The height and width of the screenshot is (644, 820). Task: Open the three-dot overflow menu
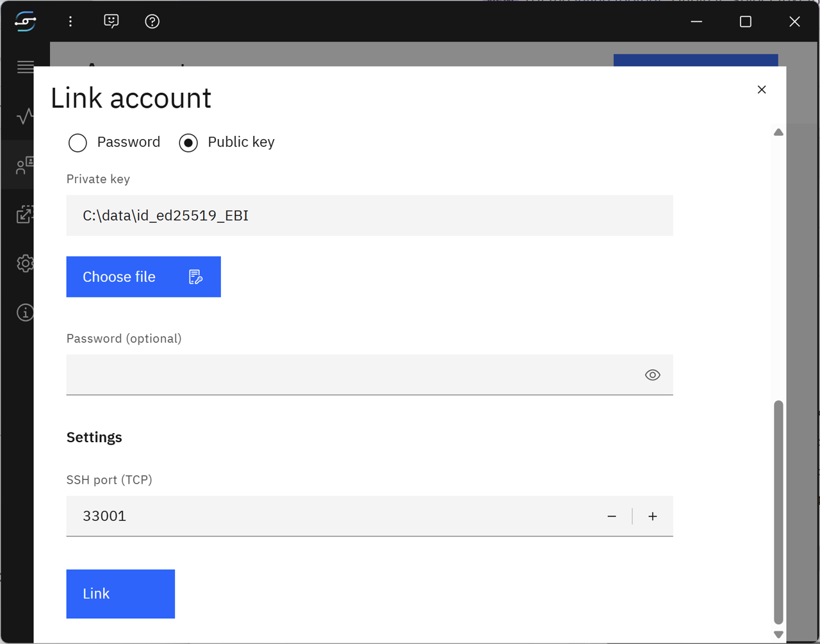point(70,21)
